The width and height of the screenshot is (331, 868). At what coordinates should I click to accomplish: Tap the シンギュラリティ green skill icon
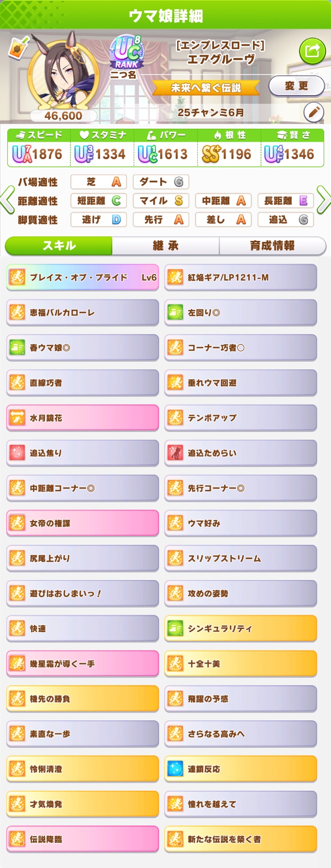[x=175, y=628]
